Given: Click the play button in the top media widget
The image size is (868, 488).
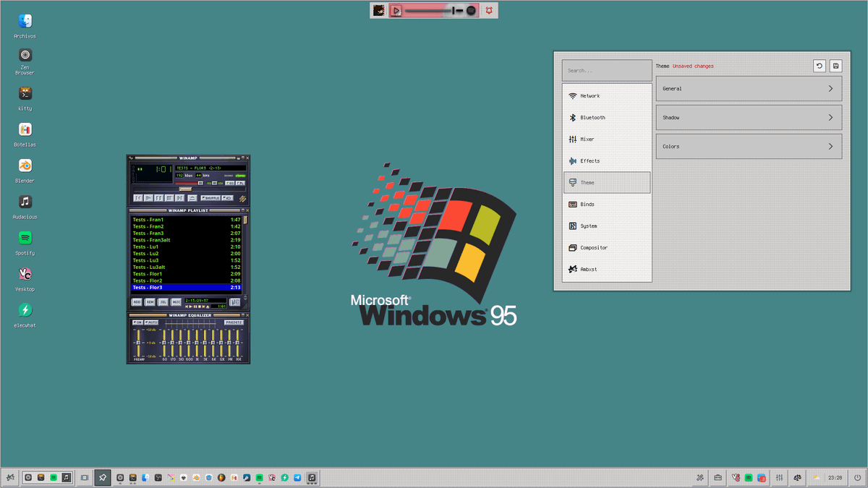Looking at the screenshot, I should 396,10.
